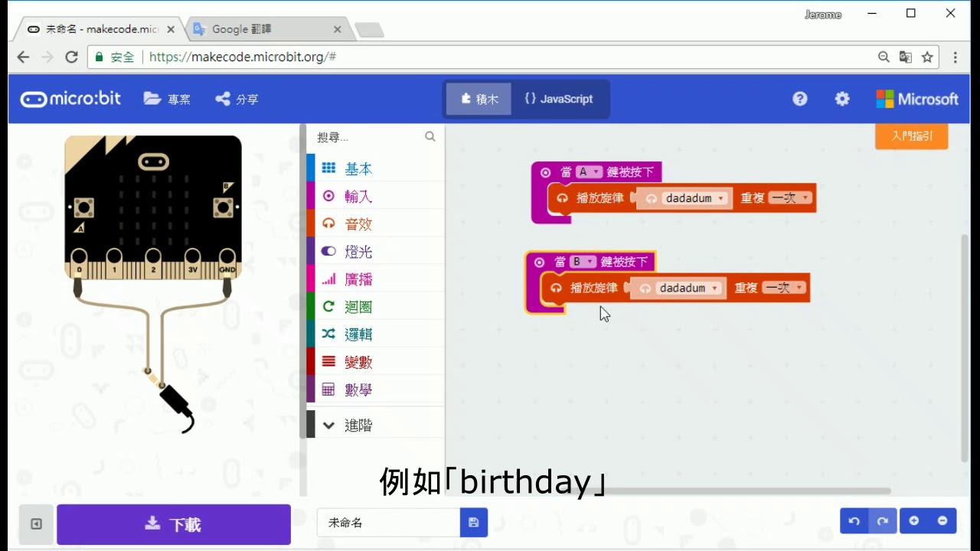This screenshot has width=980, height=551.
Task: Open the settings gear menu
Action: [x=842, y=99]
